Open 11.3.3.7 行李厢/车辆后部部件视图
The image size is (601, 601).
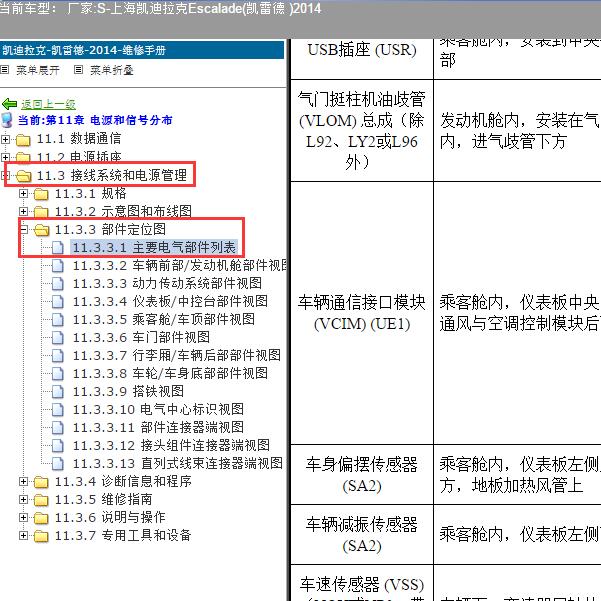coord(177,355)
